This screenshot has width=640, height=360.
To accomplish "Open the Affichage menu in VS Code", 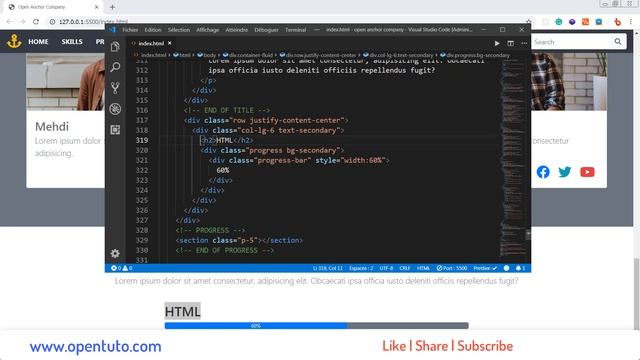I will (x=207, y=30).
